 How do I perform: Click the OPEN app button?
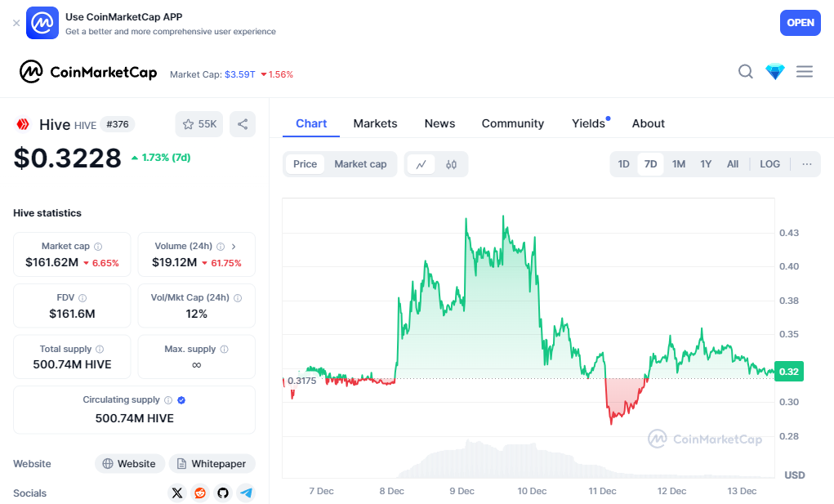800,23
